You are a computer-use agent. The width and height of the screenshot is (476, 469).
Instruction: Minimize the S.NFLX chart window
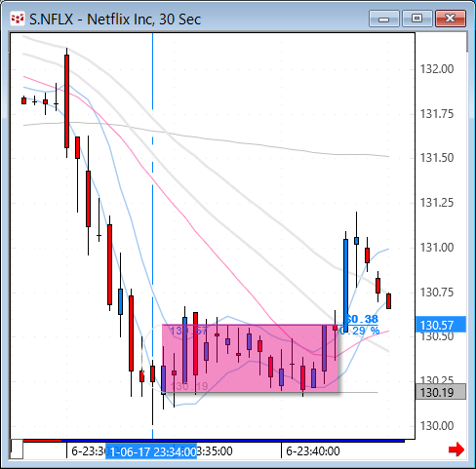coord(384,19)
